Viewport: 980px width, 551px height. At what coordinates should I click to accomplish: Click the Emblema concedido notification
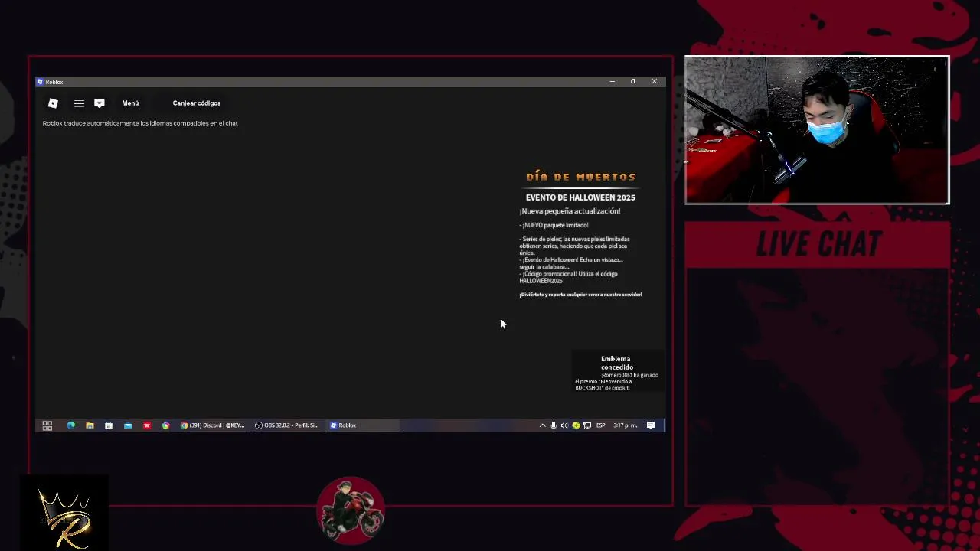tap(617, 373)
